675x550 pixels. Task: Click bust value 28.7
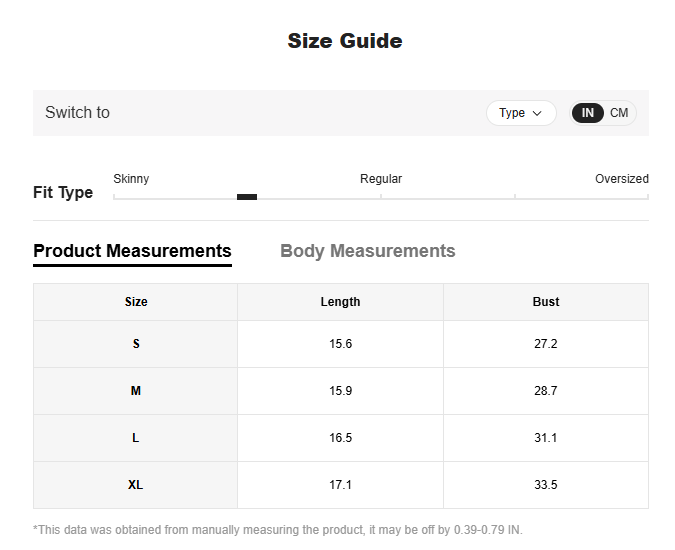pos(546,391)
